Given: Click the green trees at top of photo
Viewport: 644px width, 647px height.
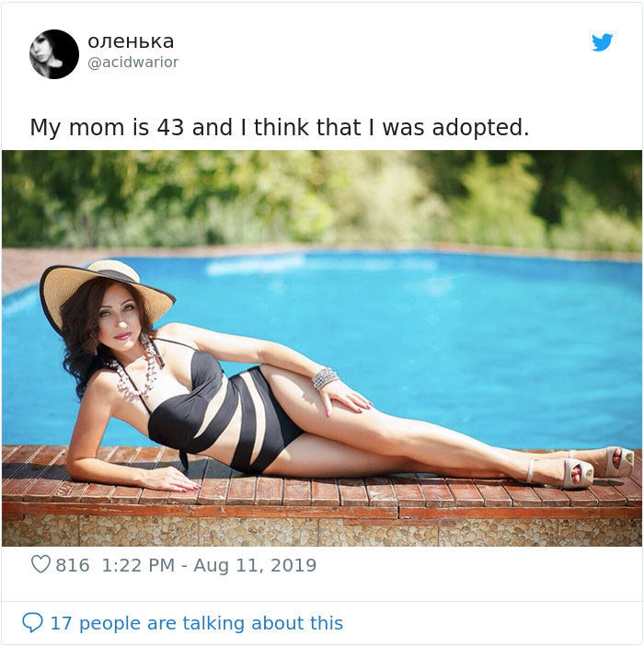Looking at the screenshot, I should 322,193.
